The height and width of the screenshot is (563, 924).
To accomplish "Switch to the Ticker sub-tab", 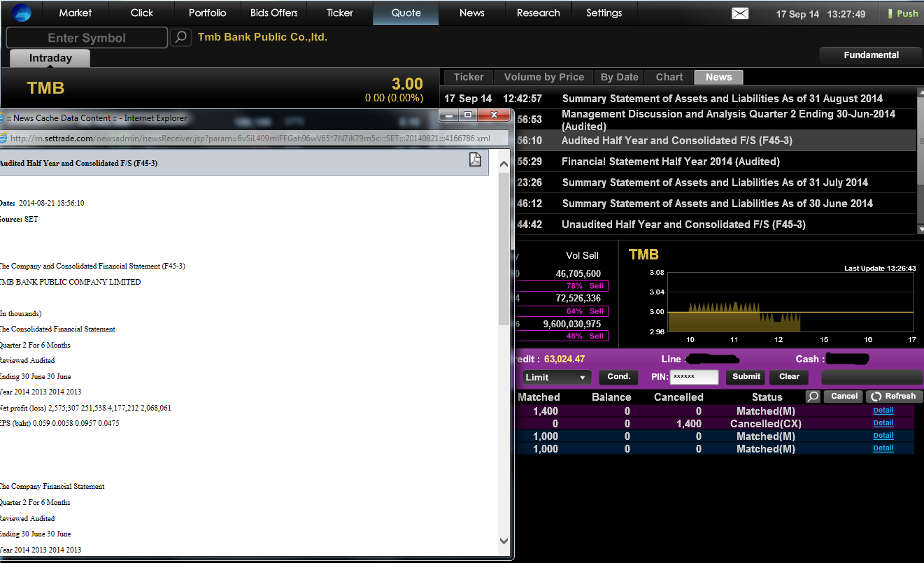I will pos(469,77).
